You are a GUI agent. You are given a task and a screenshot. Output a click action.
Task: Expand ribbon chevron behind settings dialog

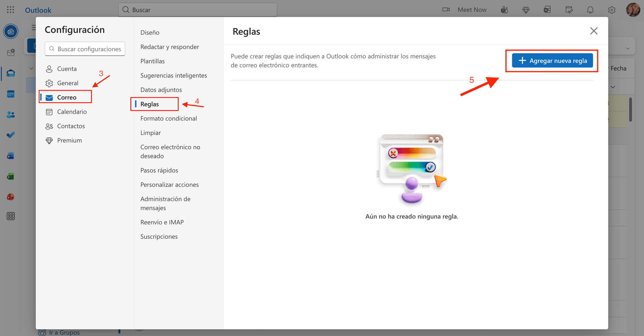(x=628, y=48)
